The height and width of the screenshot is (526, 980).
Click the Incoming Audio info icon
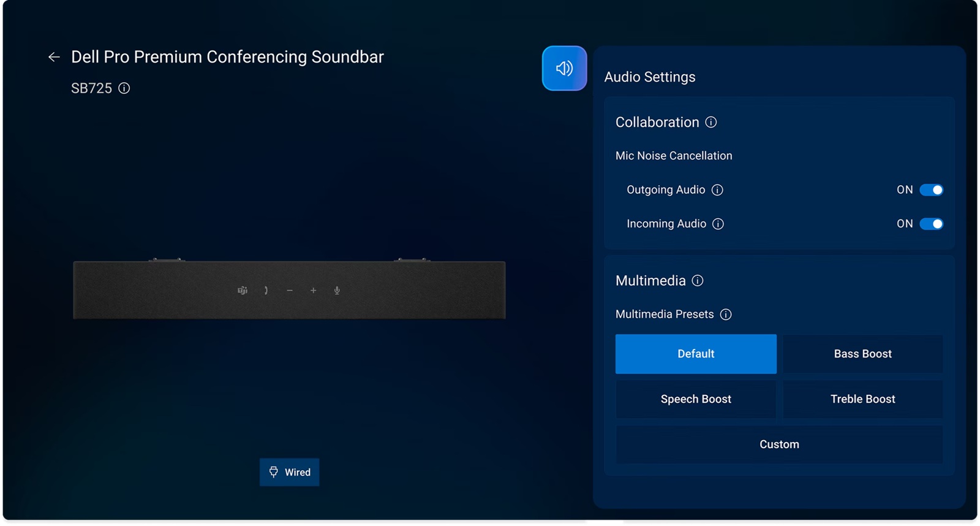tap(718, 224)
